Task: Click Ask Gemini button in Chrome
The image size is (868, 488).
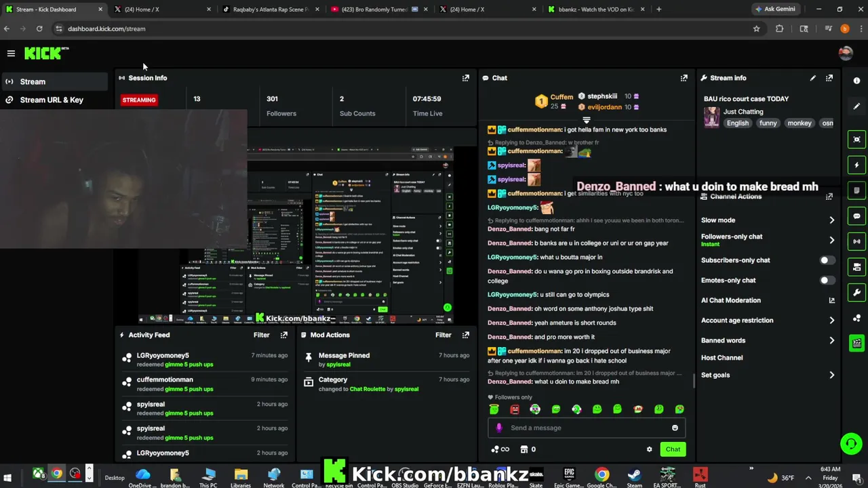Action: pos(776,9)
